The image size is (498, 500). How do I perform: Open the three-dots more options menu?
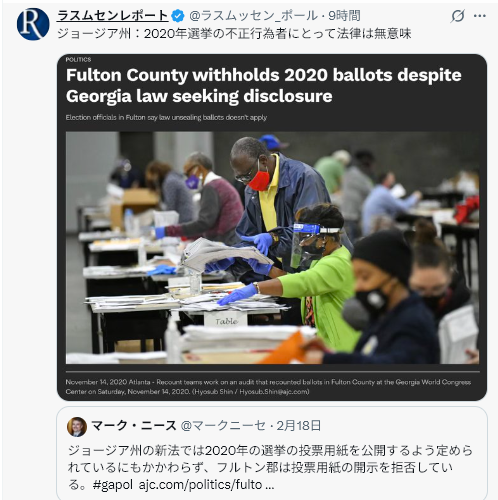tap(480, 16)
